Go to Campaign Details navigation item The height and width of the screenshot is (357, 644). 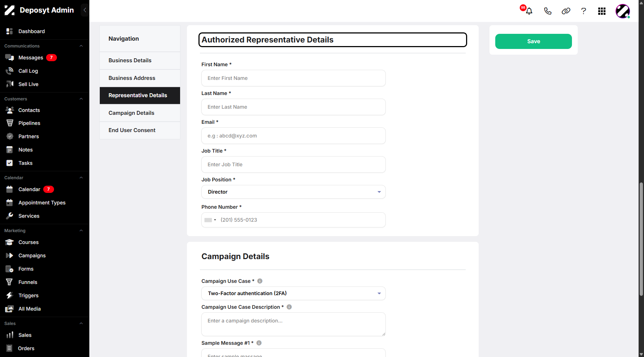pyautogui.click(x=140, y=113)
